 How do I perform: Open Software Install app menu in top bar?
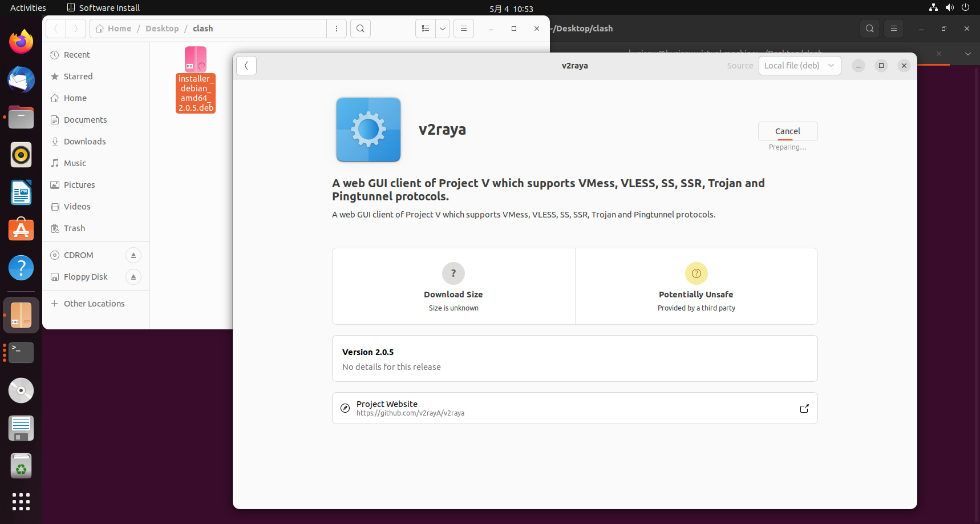103,8
